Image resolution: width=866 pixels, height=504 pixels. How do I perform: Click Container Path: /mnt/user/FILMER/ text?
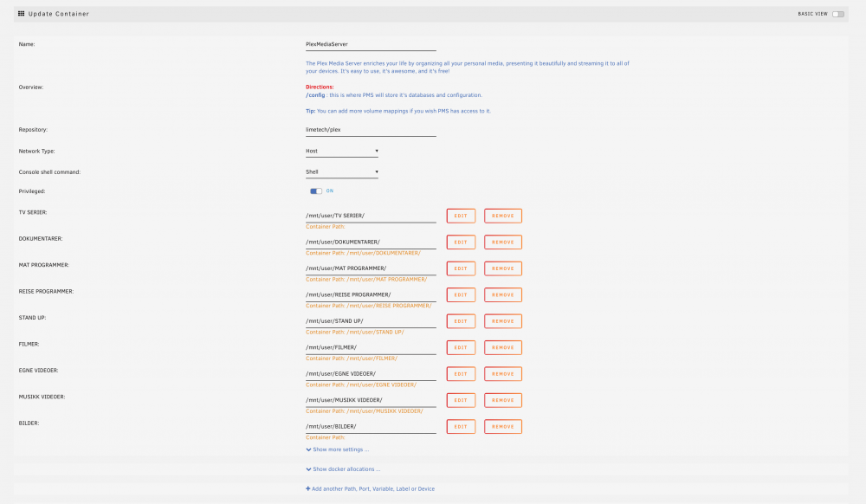click(x=352, y=359)
